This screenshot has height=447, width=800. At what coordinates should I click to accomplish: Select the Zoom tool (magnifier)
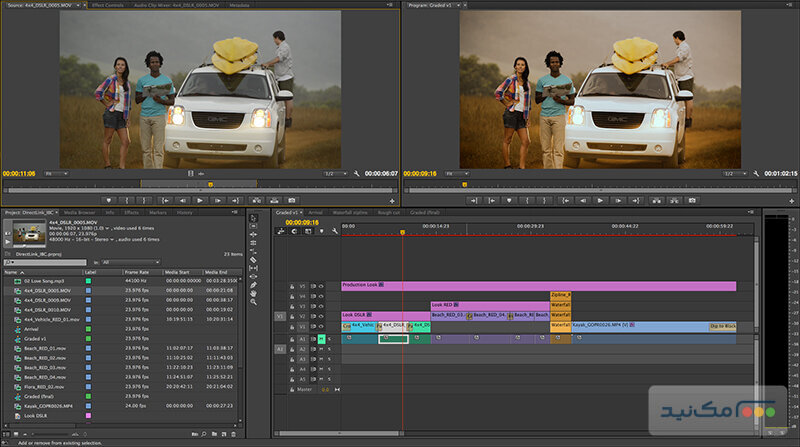(253, 302)
